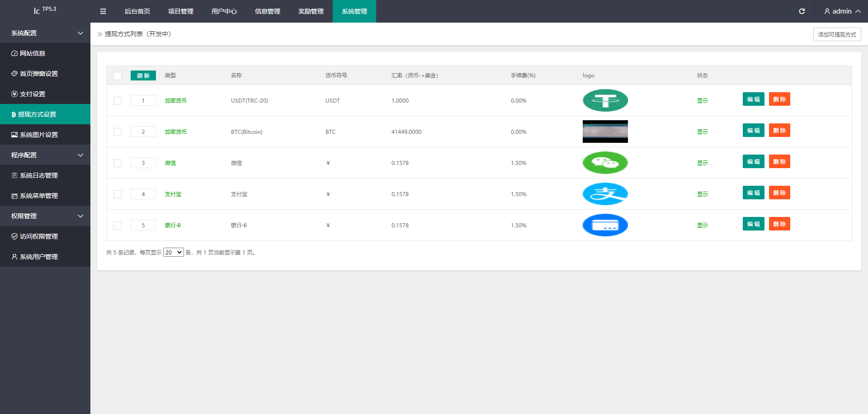Collapse the 系统配置 sidebar section
This screenshot has width=868, height=414.
pos(45,33)
